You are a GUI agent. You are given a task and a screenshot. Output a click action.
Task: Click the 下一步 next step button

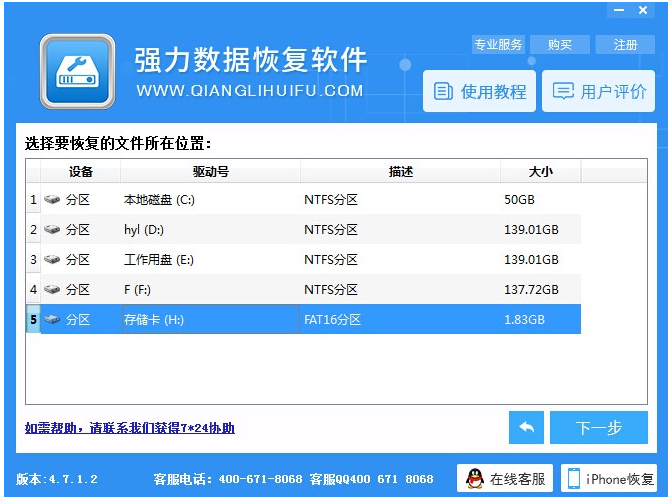[x=599, y=427]
